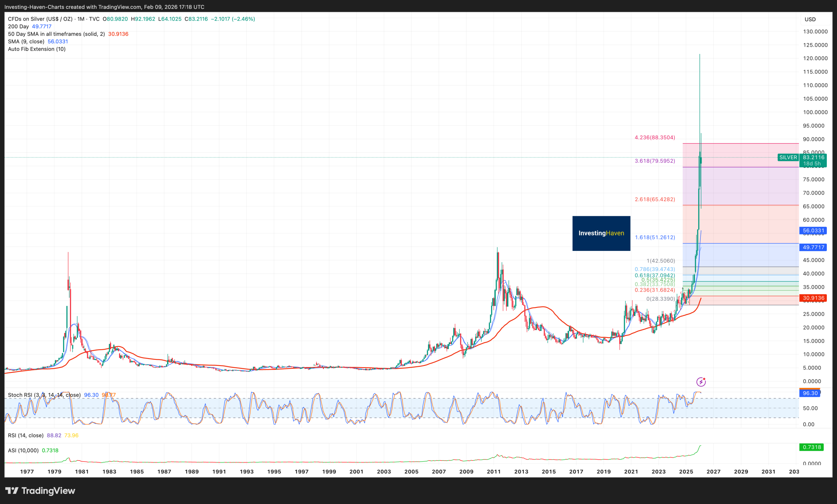Click the blue 49.7717 price scale label
Screen dimensions: 837x504
tap(813, 247)
